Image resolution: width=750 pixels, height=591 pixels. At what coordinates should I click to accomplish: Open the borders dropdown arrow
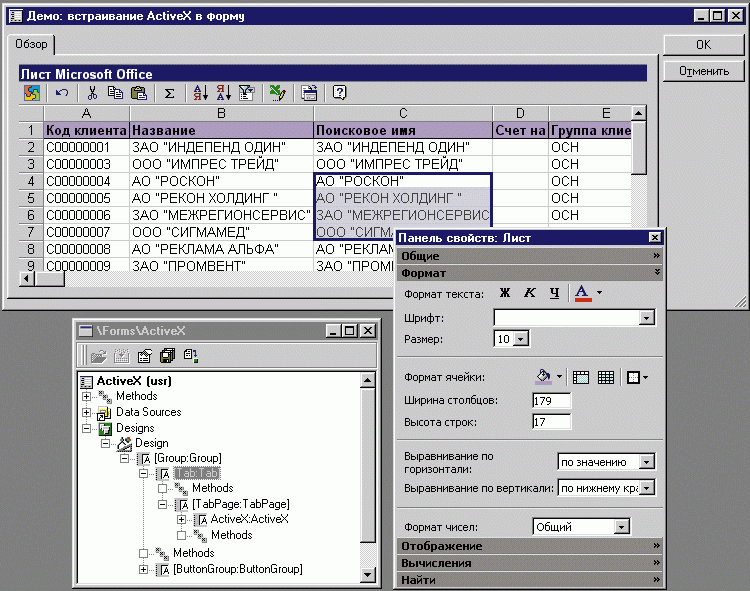point(645,377)
